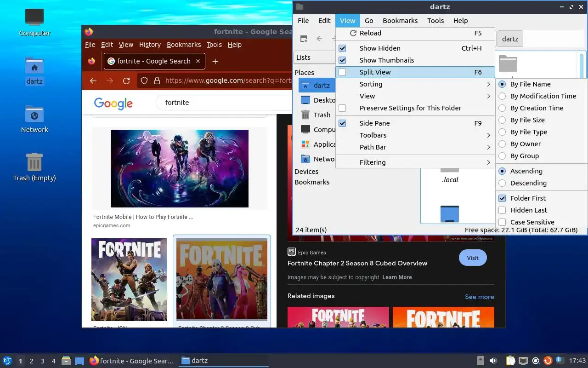Viewport: 588px width, 368px height.
Task: Click the new tab icon in file manager toolbar
Action: pos(304,39)
